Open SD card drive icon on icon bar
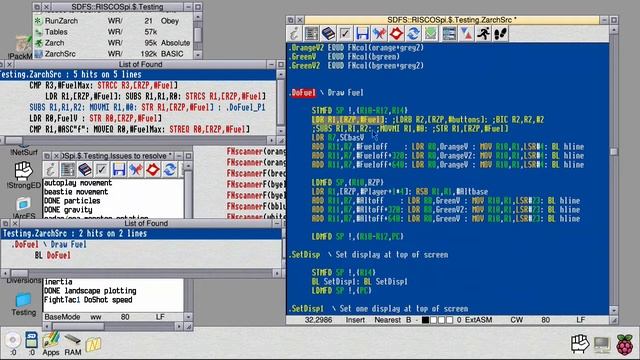The width and height of the screenshot is (640, 360). [x=31, y=344]
